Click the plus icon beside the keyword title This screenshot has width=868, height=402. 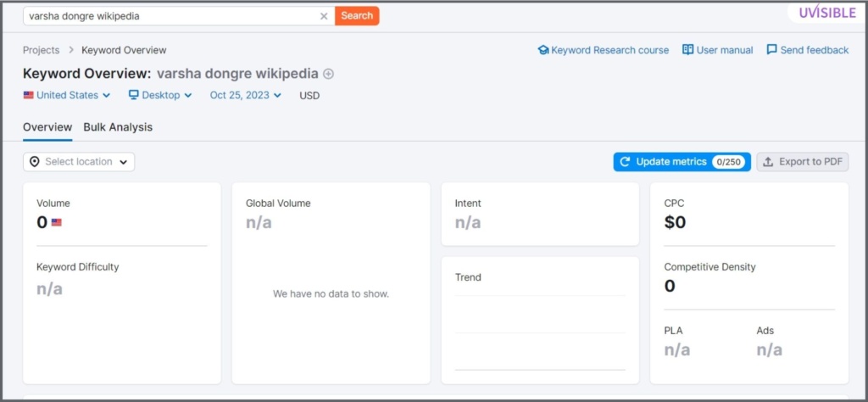click(328, 74)
